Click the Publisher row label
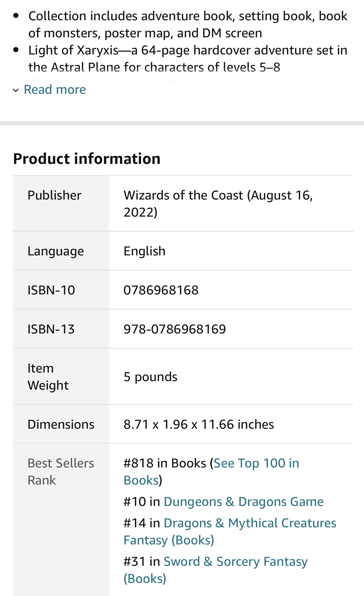Screen dimensions: 364x596 pos(54,196)
